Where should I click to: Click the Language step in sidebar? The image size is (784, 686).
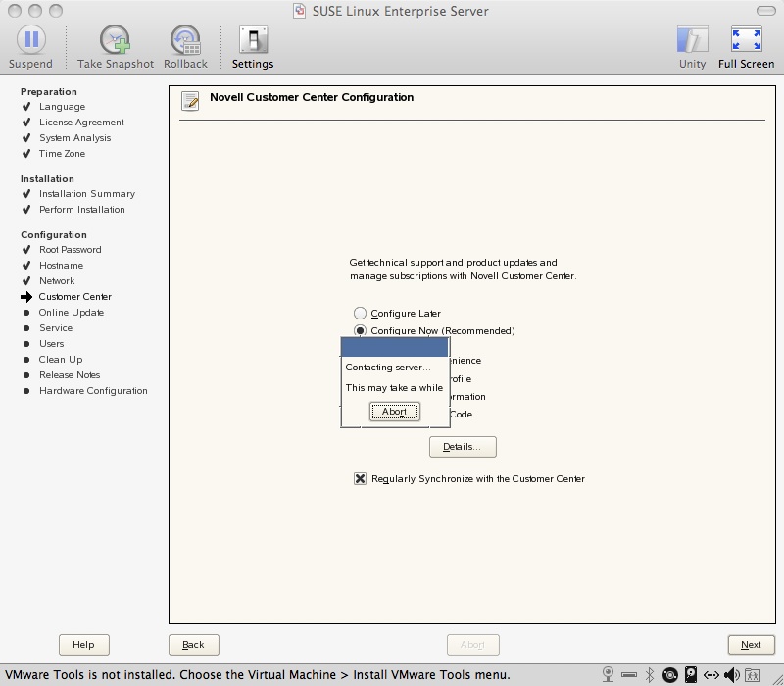pos(62,107)
